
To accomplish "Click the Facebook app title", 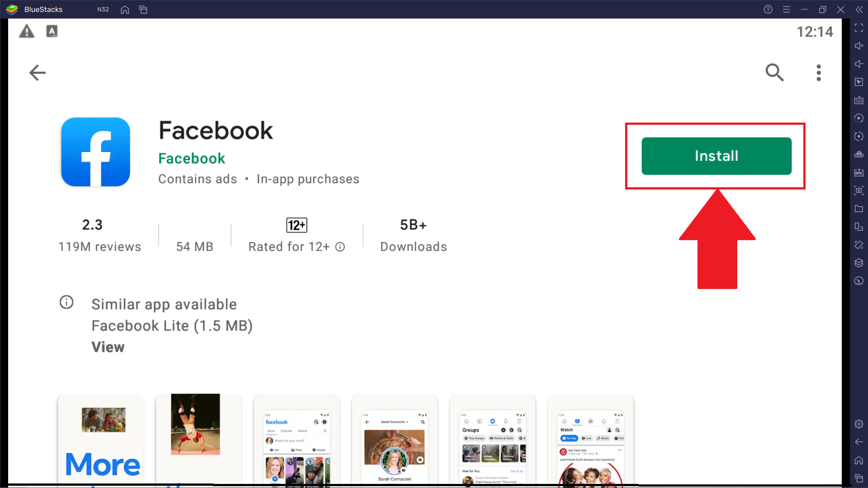I will point(215,131).
